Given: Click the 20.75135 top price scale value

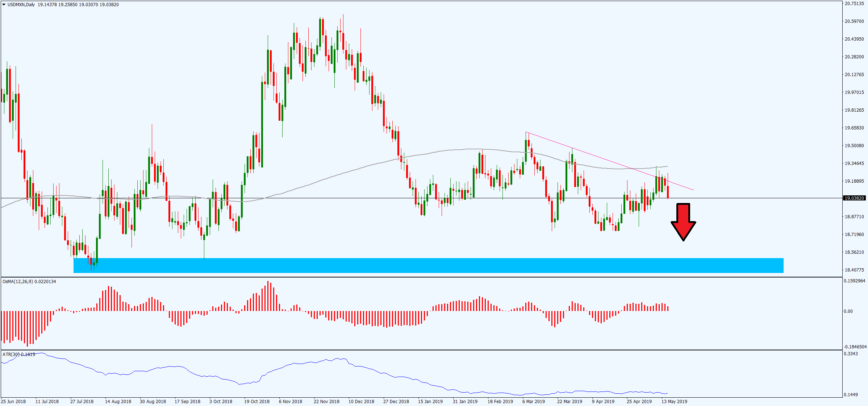Looking at the screenshot, I should [855, 4].
